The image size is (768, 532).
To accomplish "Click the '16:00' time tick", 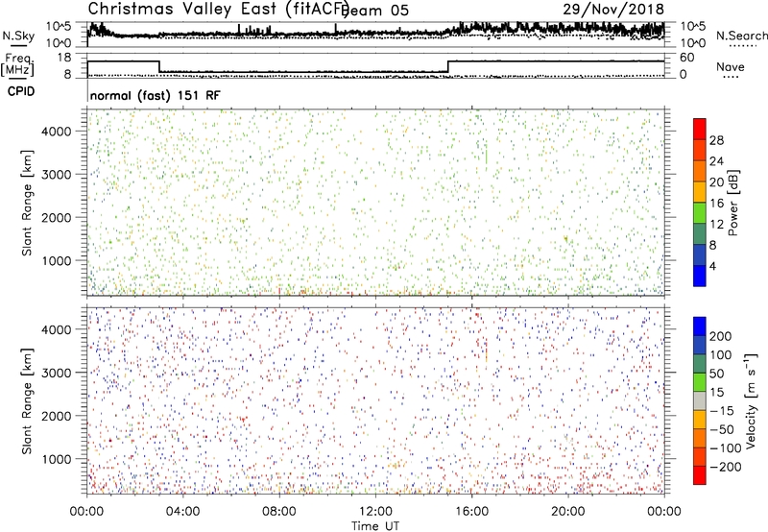I will tap(471, 512).
